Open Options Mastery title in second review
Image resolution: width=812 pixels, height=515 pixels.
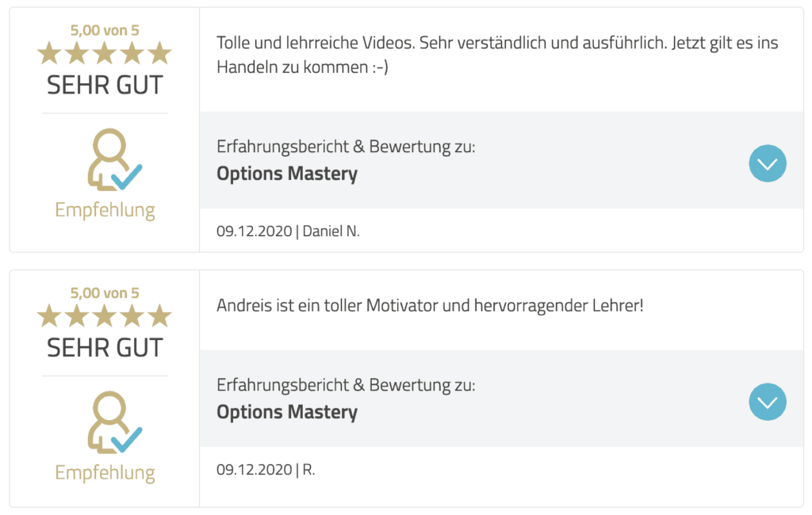click(287, 412)
